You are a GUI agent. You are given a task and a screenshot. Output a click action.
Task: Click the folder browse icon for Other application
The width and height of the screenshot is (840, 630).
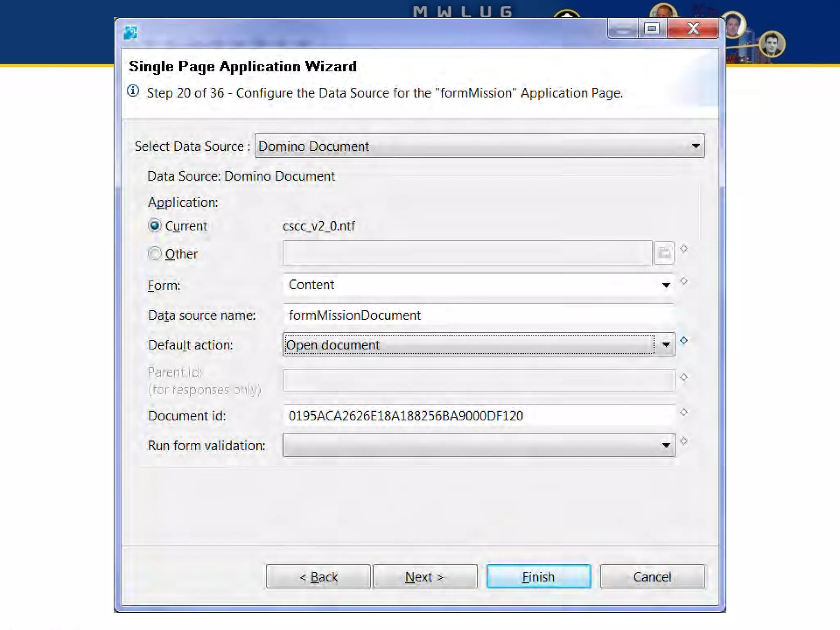(x=664, y=253)
